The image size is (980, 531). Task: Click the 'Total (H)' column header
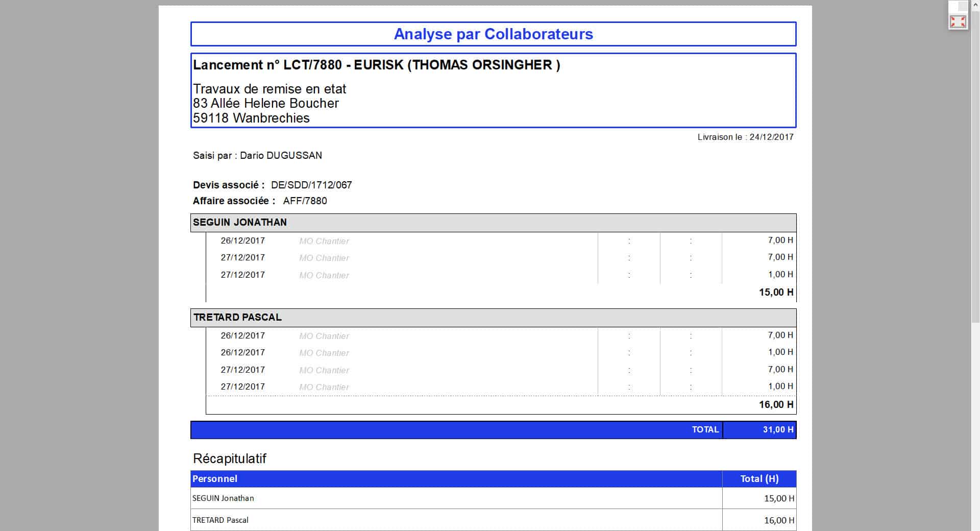click(x=759, y=479)
